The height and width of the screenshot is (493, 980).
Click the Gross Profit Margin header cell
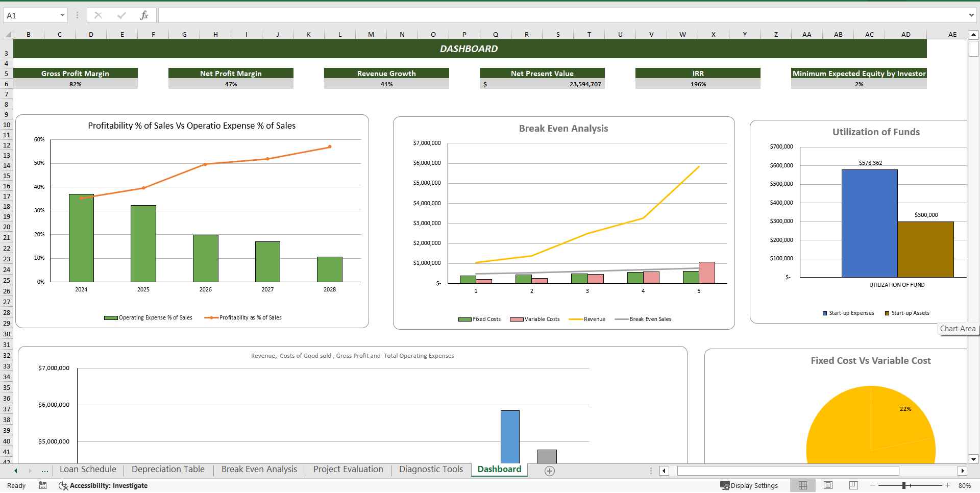pos(76,73)
